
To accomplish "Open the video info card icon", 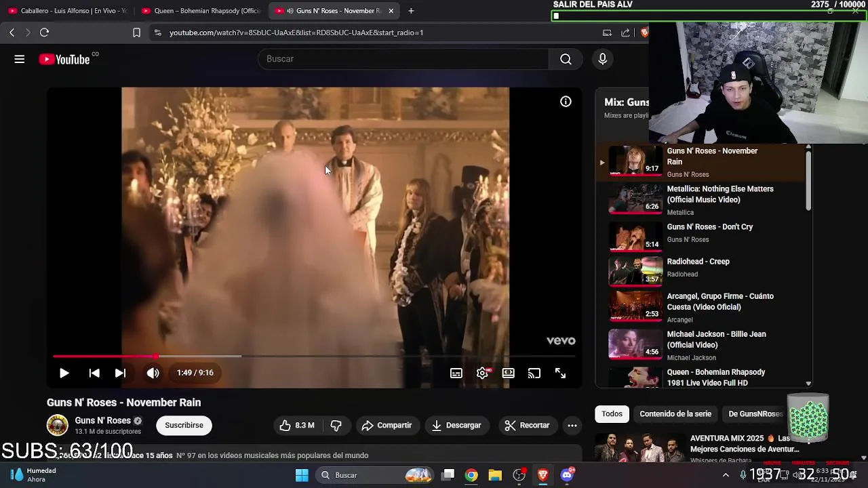I will tap(566, 102).
